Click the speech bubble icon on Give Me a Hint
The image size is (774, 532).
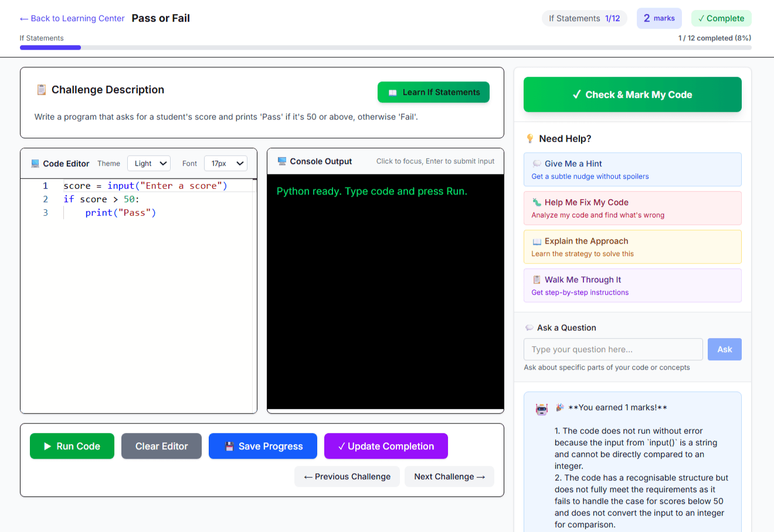(x=537, y=163)
